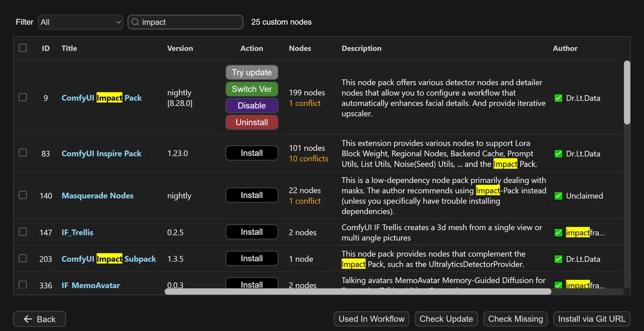The width and height of the screenshot is (644, 331).
Task: Click the 101 nodes text
Action: coord(307,148)
